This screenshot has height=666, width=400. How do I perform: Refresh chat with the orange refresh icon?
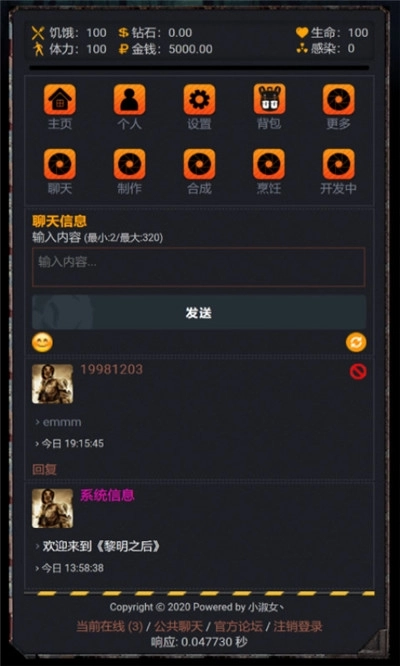point(356,342)
